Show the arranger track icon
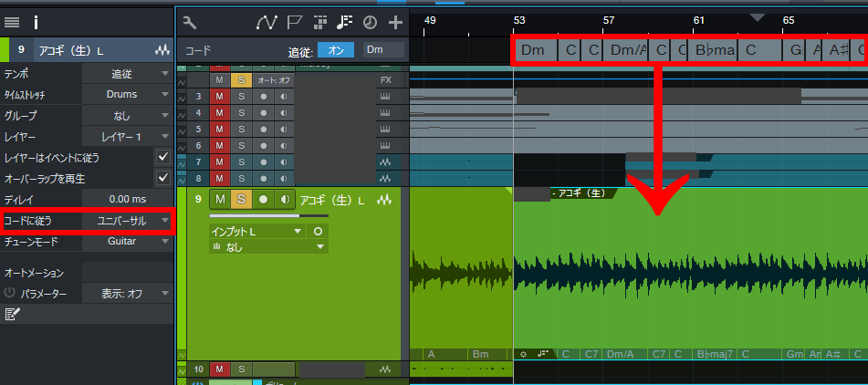Image resolution: width=868 pixels, height=385 pixels. [320, 23]
